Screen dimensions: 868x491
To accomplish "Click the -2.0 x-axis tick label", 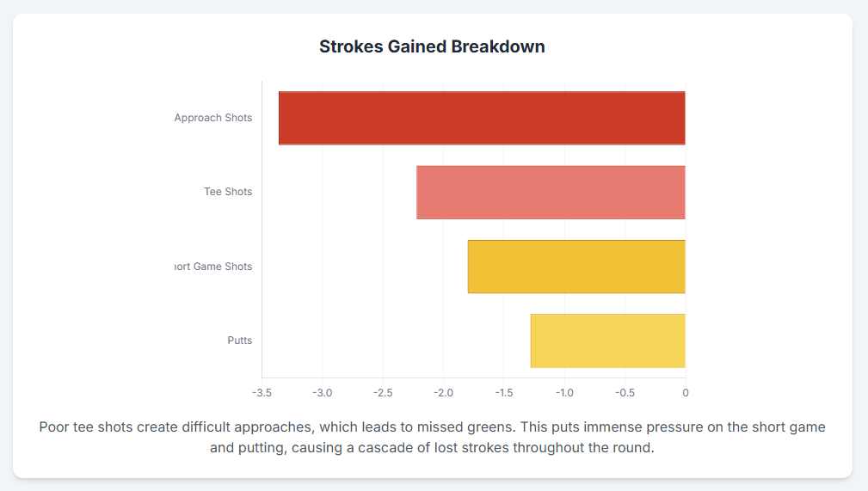I will point(443,393).
